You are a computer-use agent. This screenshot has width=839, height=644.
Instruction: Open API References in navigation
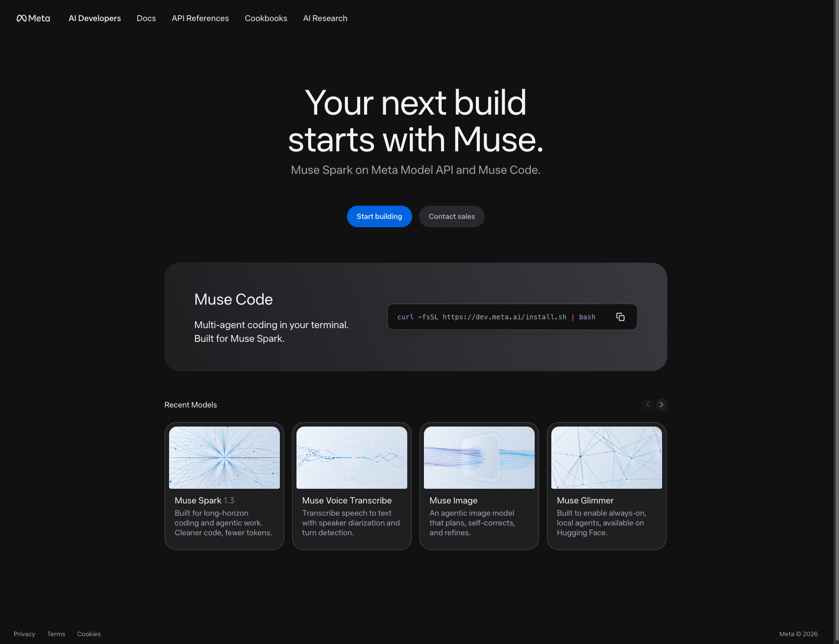point(200,18)
